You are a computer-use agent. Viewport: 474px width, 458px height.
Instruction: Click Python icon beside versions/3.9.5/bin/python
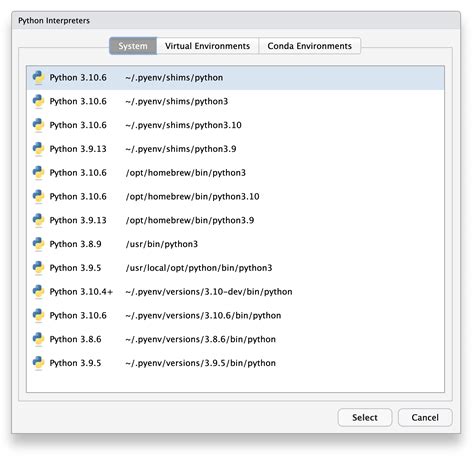click(x=38, y=363)
